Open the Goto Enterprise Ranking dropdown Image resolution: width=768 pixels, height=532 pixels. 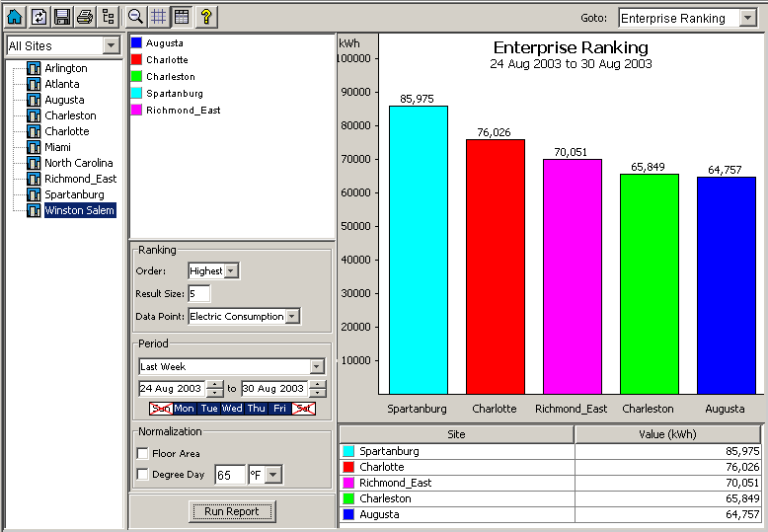(747, 19)
